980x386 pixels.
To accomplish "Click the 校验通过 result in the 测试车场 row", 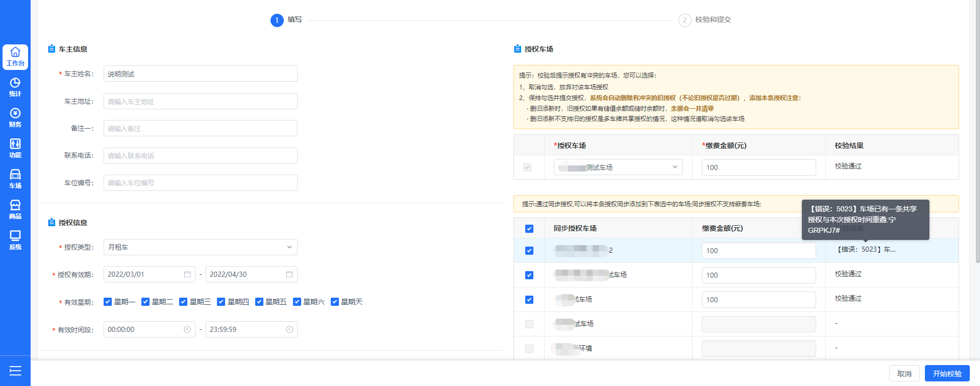I will [x=848, y=166].
